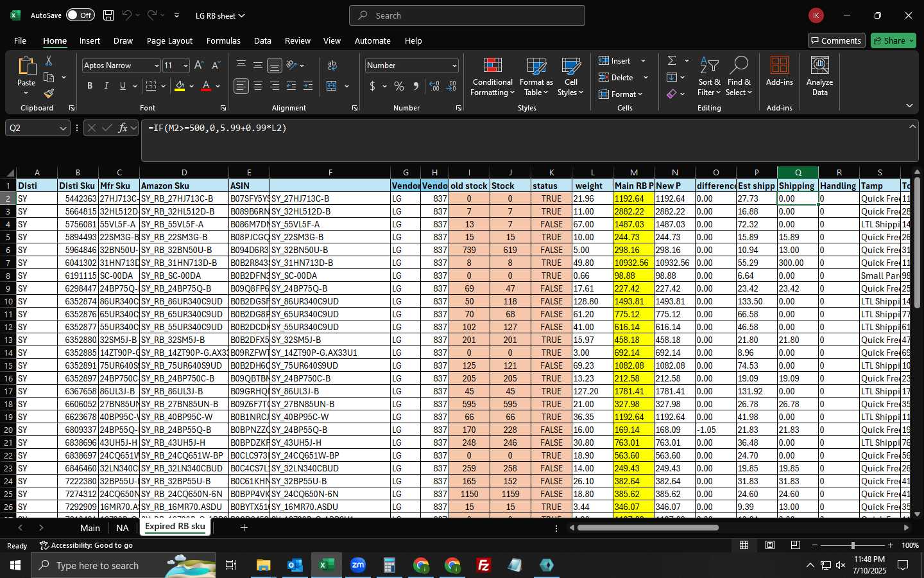Click the Wrap Text icon
The width and height of the screenshot is (924, 578).
(x=332, y=66)
